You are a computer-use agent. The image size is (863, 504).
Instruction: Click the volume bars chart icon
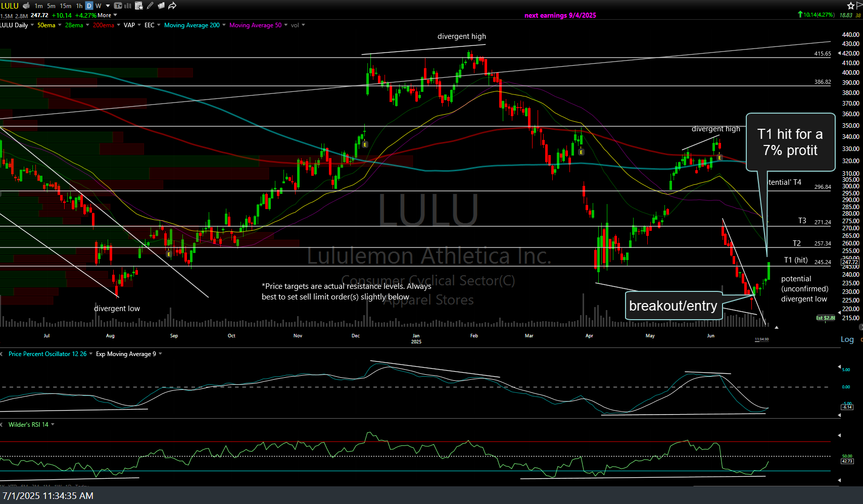pyautogui.click(x=128, y=6)
